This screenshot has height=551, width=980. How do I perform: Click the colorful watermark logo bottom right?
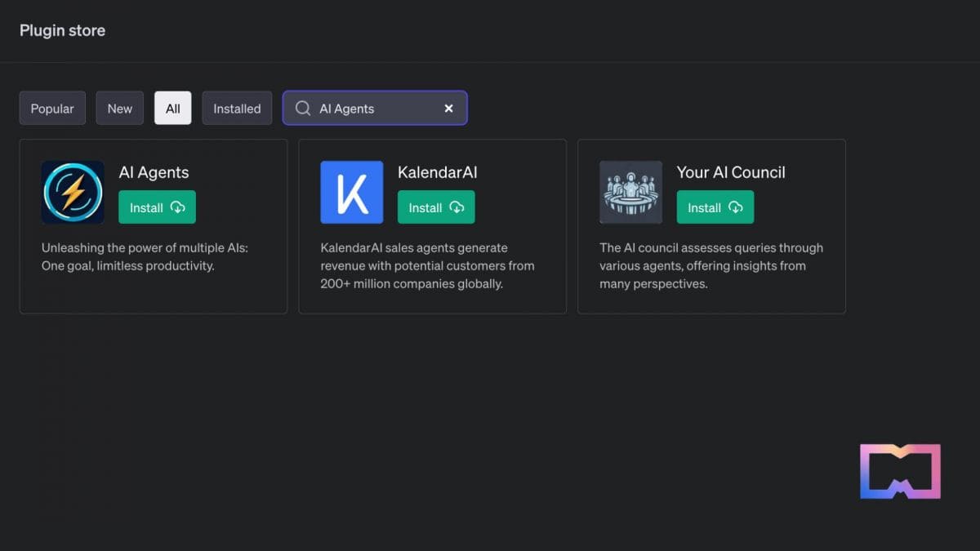(x=899, y=470)
